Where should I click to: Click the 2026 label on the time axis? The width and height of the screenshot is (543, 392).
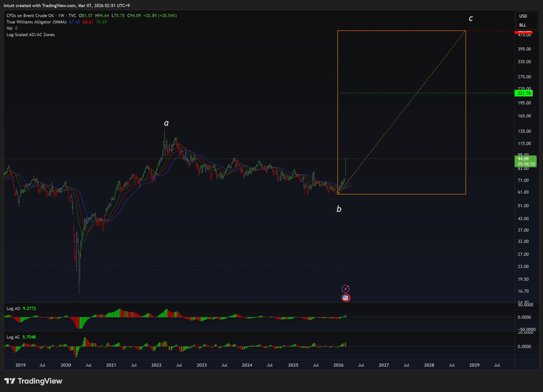point(338,364)
